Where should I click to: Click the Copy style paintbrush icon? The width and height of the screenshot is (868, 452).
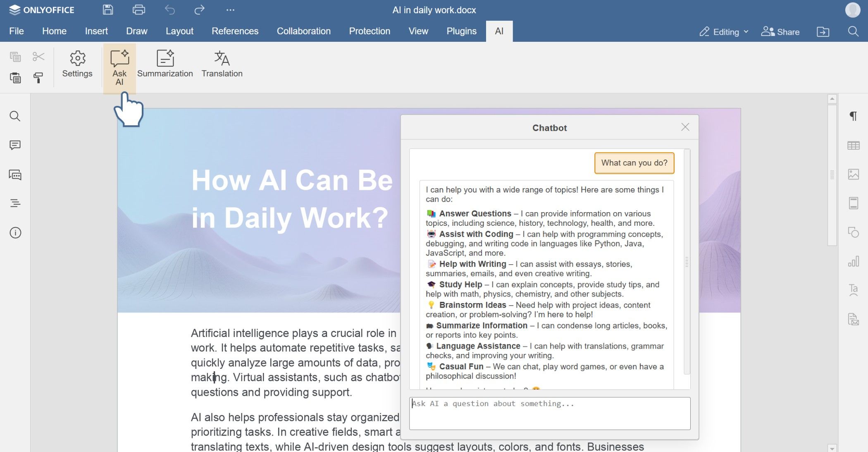pyautogui.click(x=38, y=78)
